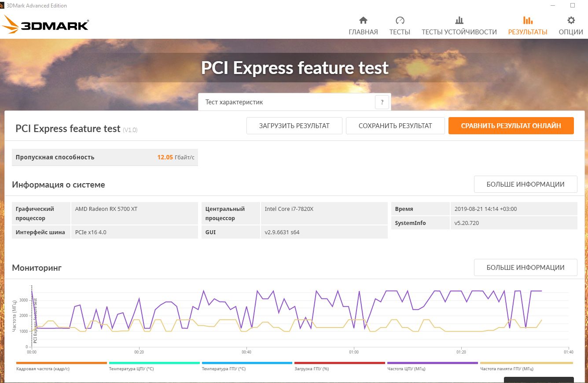This screenshot has height=383, width=588.
Task: Click the 3DMark Advanced Edition window title
Action: [37, 5]
